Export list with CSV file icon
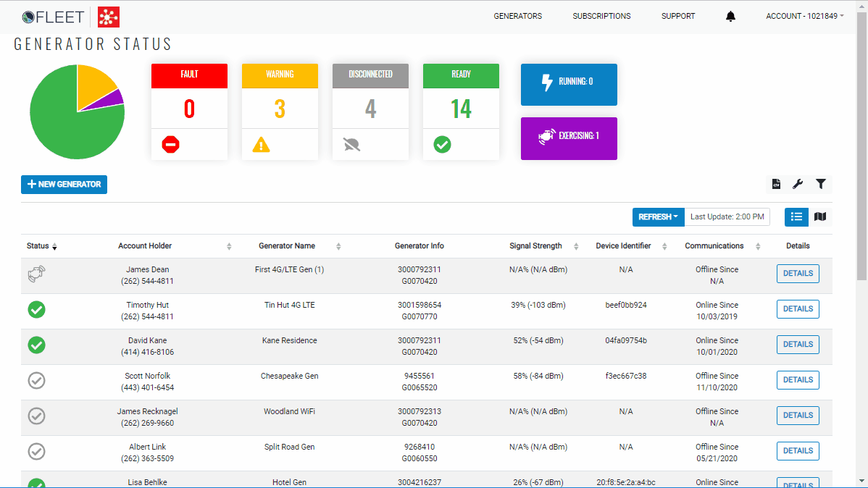 coord(776,184)
